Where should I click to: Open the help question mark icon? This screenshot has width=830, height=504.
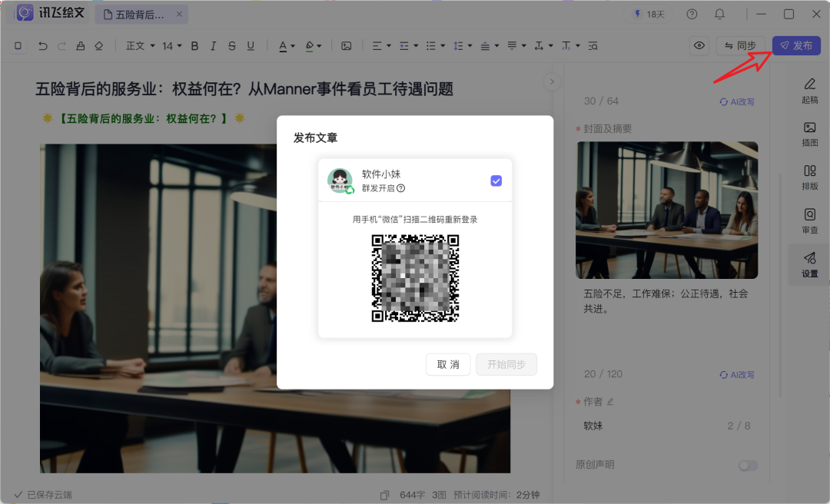(692, 15)
